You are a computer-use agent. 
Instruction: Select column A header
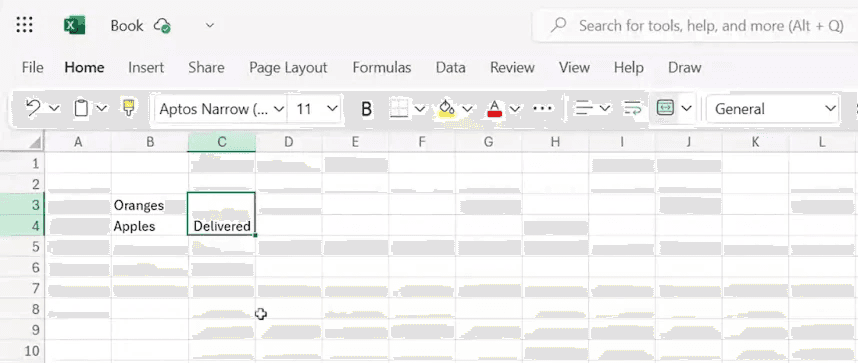pyautogui.click(x=78, y=142)
